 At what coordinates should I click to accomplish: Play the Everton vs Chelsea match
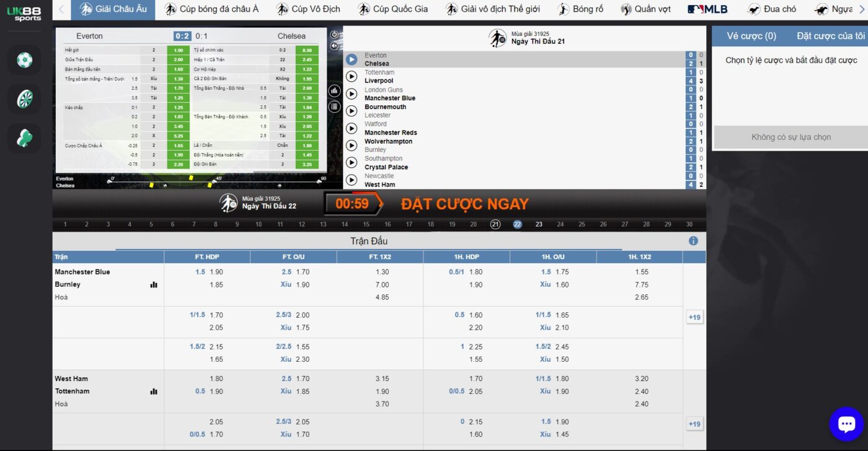tap(352, 59)
